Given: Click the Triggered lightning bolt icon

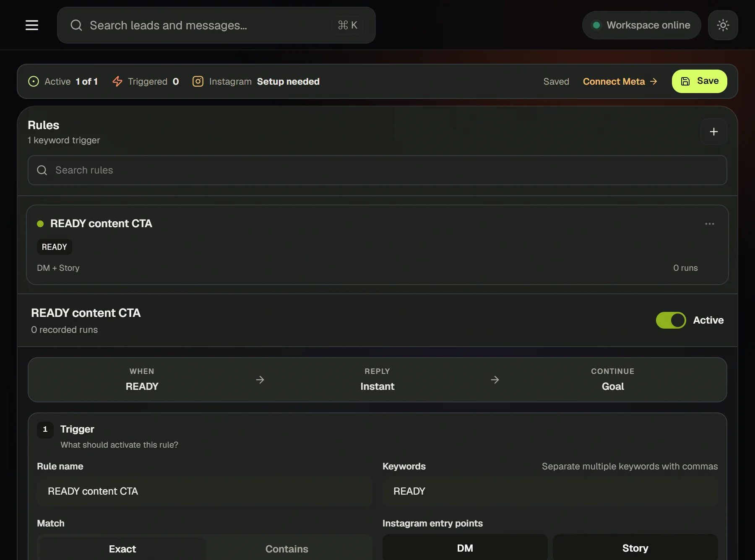Looking at the screenshot, I should pos(117,81).
